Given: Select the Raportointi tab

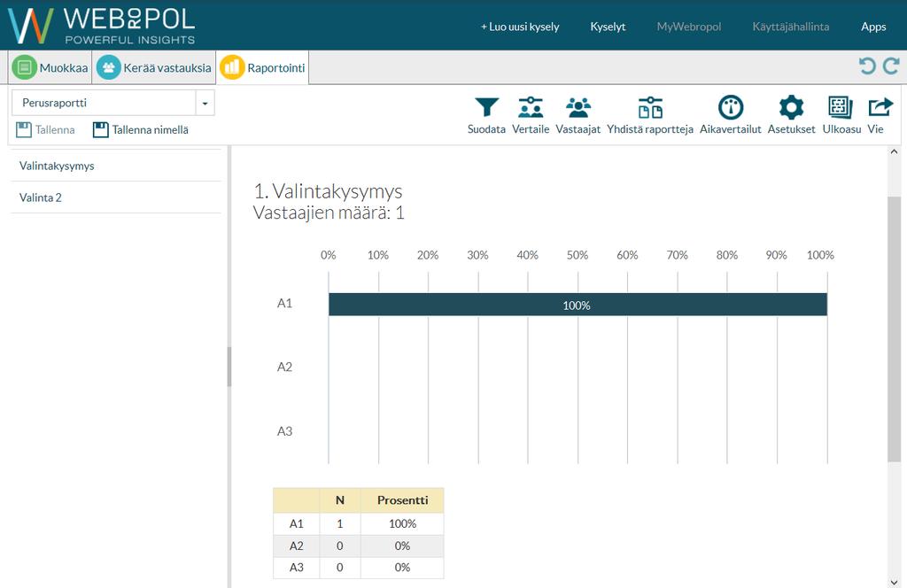Looking at the screenshot, I should pyautogui.click(x=262, y=67).
